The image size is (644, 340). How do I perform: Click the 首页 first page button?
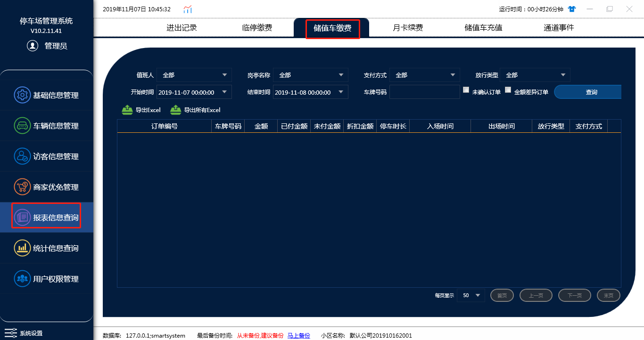point(502,295)
